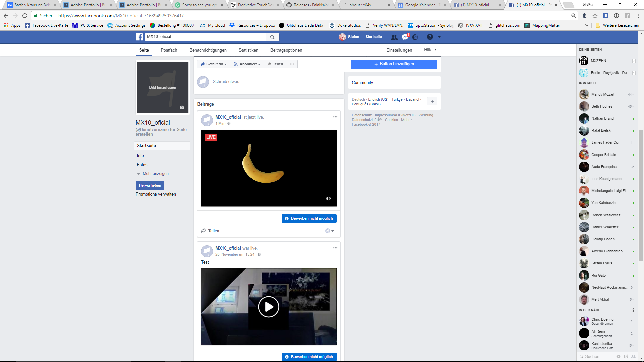Open Info in page sidebar
This screenshot has height=362, width=644.
tap(140, 156)
